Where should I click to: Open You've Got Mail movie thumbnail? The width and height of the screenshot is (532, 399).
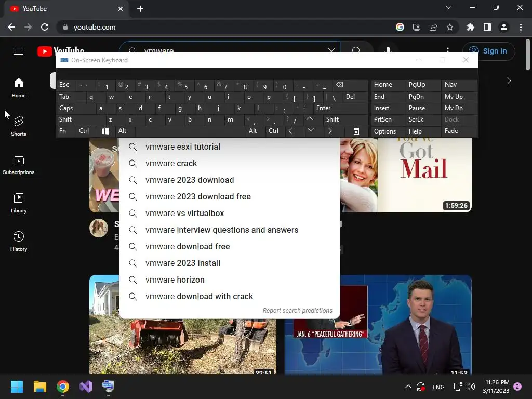406,175
